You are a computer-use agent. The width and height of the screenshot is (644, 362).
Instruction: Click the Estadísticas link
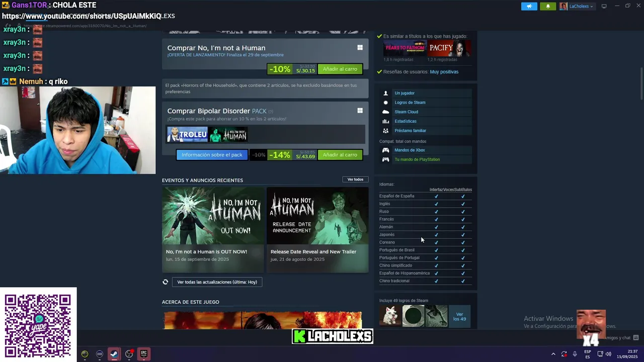click(x=406, y=121)
